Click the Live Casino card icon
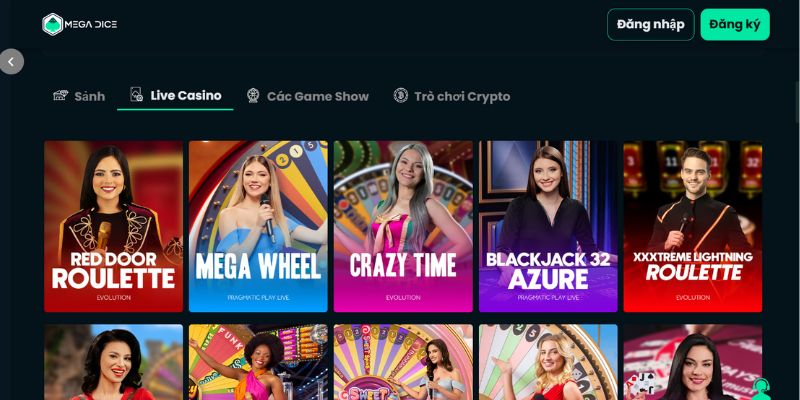 tap(136, 94)
